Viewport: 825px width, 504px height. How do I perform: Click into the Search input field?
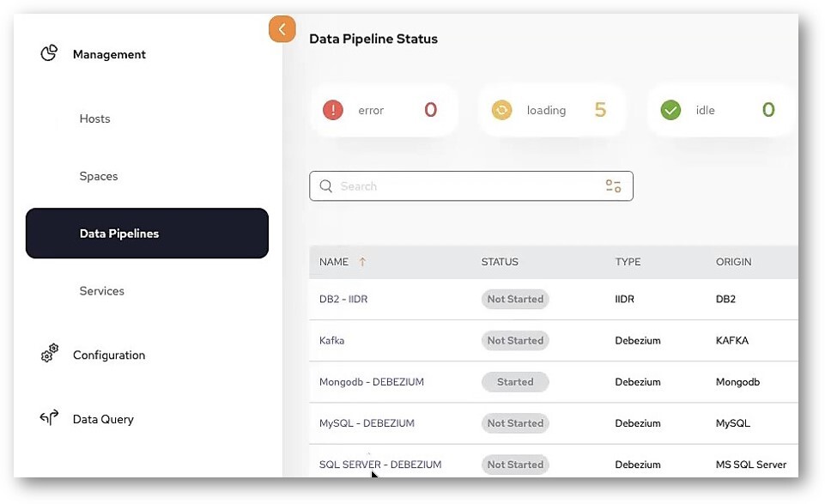click(x=471, y=185)
